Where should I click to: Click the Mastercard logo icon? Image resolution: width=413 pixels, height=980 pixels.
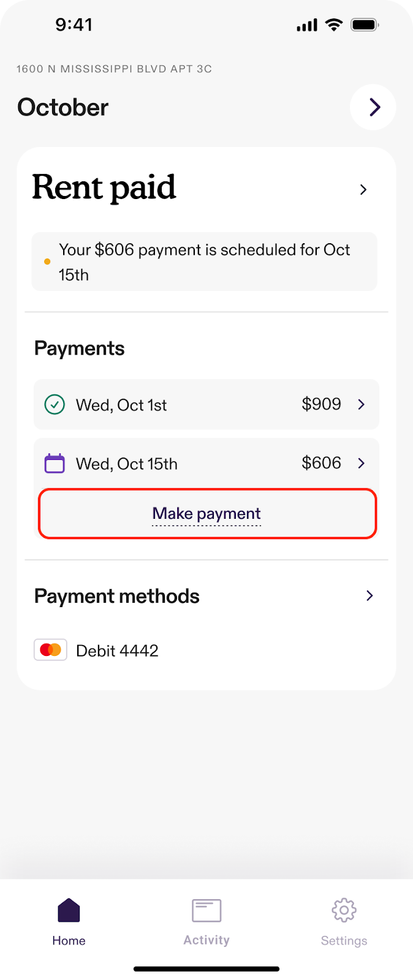click(50, 650)
